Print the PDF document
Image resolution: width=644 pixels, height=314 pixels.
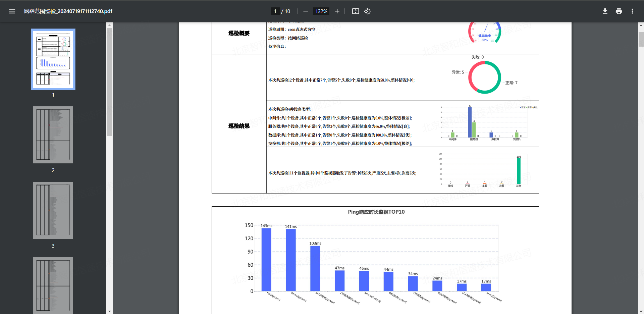click(619, 11)
